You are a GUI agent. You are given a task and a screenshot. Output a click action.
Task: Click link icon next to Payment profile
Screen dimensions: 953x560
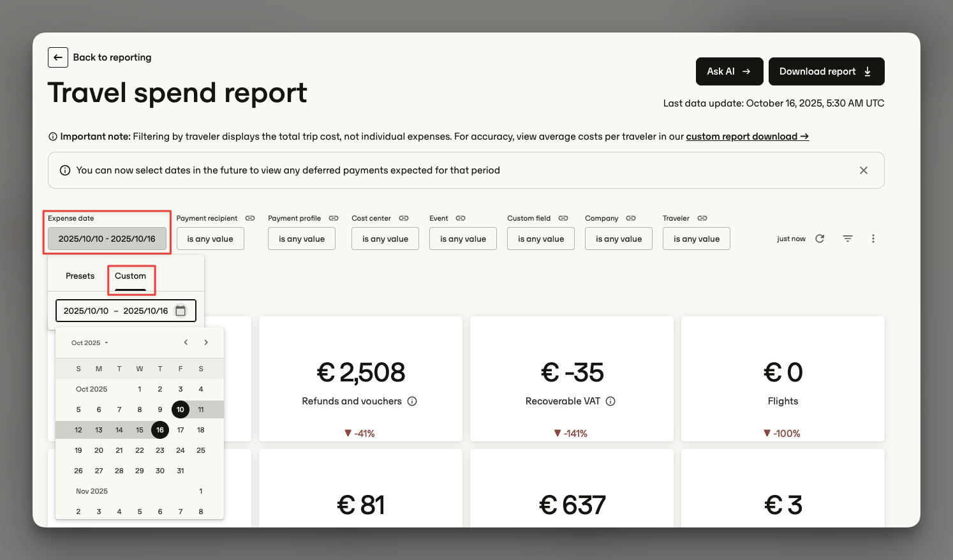334,218
